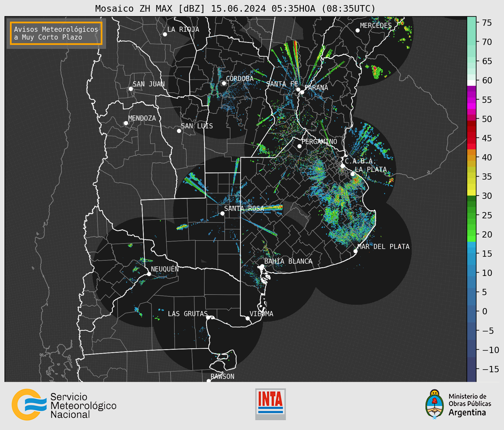Click the San Luis city dot
The width and height of the screenshot is (504, 430).
pos(179,131)
